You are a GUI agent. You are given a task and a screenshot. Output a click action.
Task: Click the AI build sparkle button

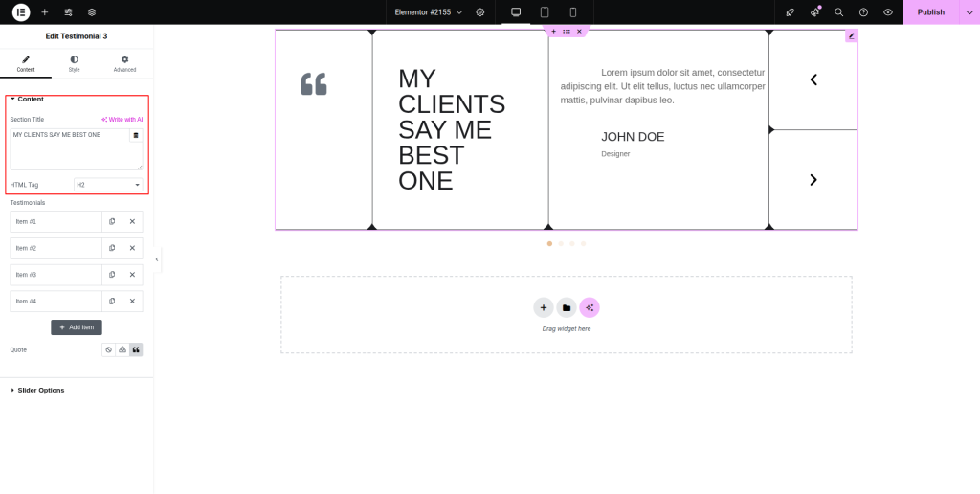(x=590, y=307)
